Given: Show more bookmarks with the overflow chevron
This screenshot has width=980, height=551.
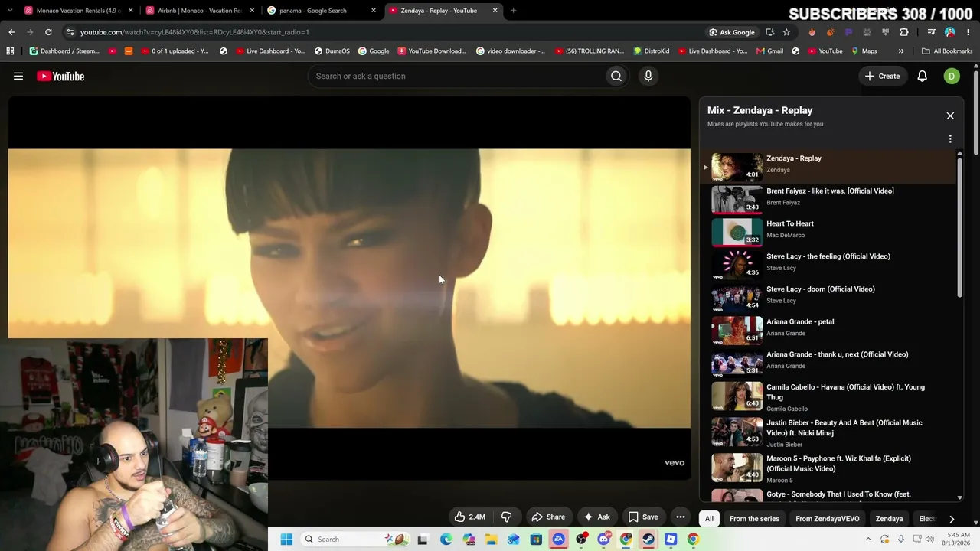Looking at the screenshot, I should click(x=901, y=51).
